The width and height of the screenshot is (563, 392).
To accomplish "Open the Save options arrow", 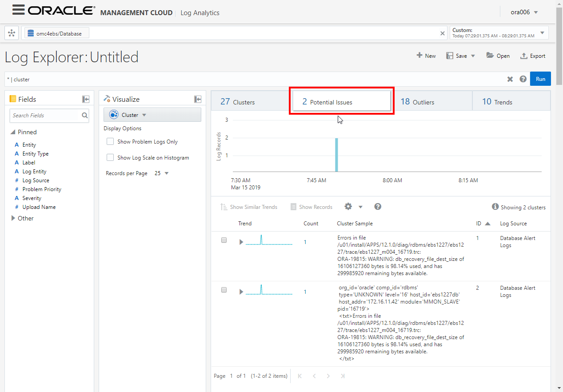I will 473,56.
